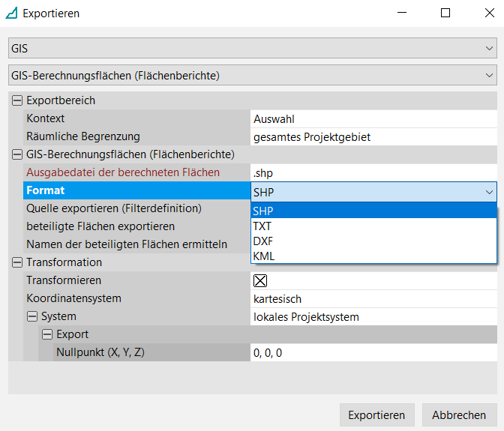Open the GIS-Berechnungsflächen type dropdown
504x431 pixels.
(252, 75)
